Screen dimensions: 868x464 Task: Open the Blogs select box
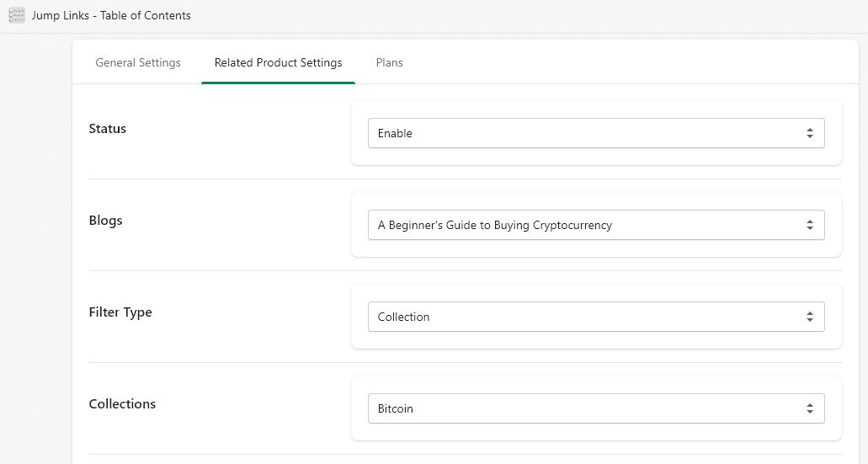click(x=596, y=226)
